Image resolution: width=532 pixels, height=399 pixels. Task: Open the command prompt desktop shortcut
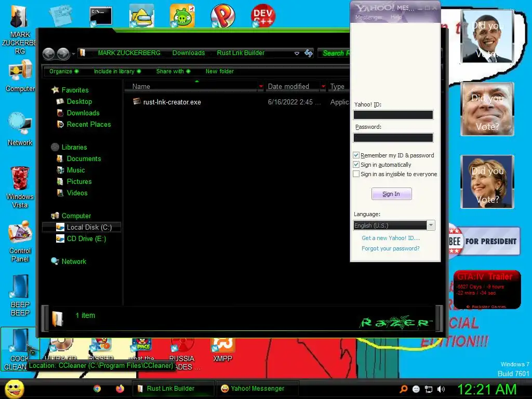(x=101, y=16)
